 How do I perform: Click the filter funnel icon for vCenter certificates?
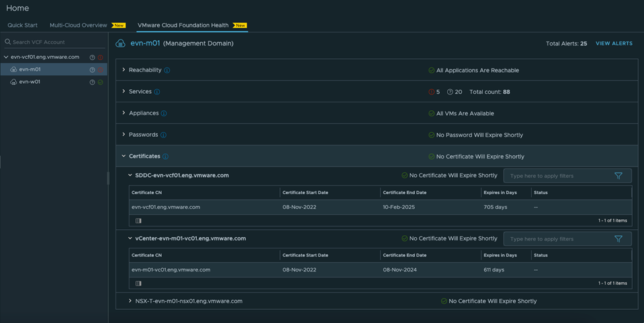618,238
